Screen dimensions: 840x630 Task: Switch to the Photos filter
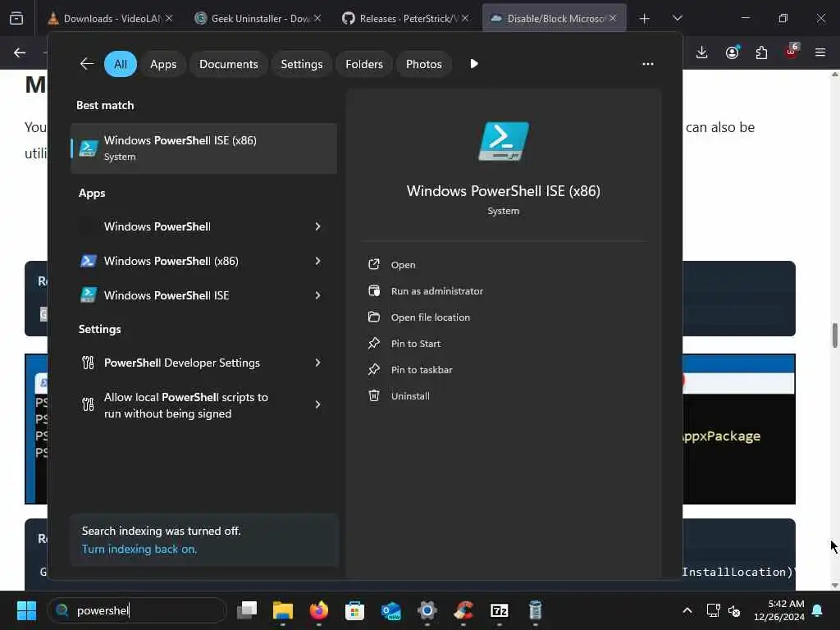(424, 64)
